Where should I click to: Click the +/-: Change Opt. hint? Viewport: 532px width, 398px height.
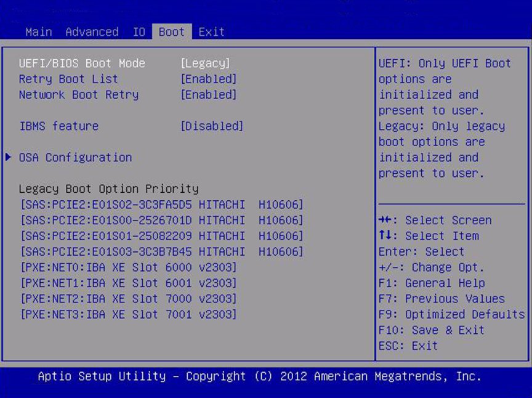(x=432, y=267)
